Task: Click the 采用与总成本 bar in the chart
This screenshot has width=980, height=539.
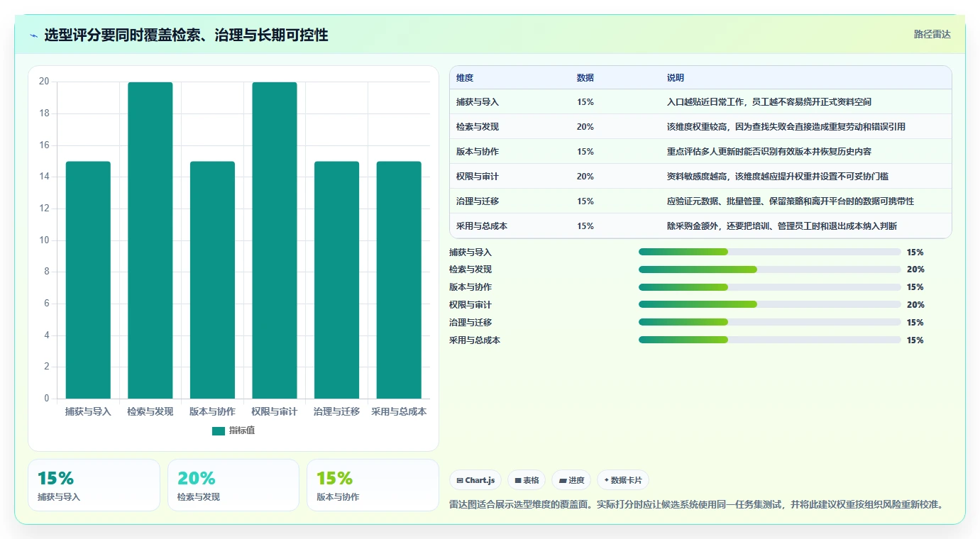Action: coord(399,279)
